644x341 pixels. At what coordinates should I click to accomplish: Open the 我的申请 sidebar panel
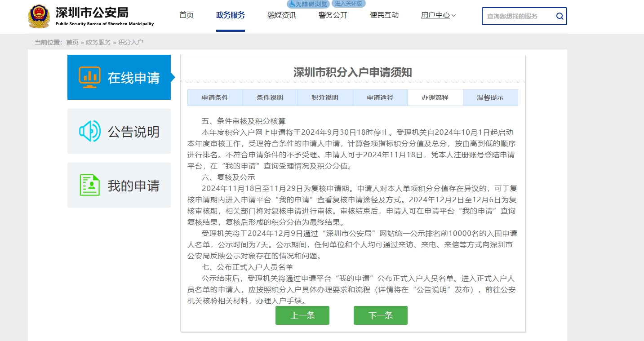pos(119,185)
